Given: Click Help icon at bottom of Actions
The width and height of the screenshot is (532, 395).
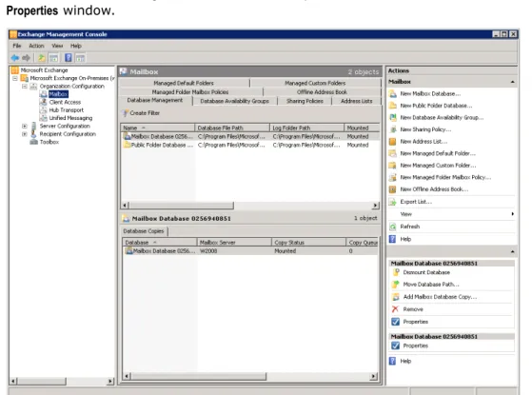Looking at the screenshot, I should point(392,361).
